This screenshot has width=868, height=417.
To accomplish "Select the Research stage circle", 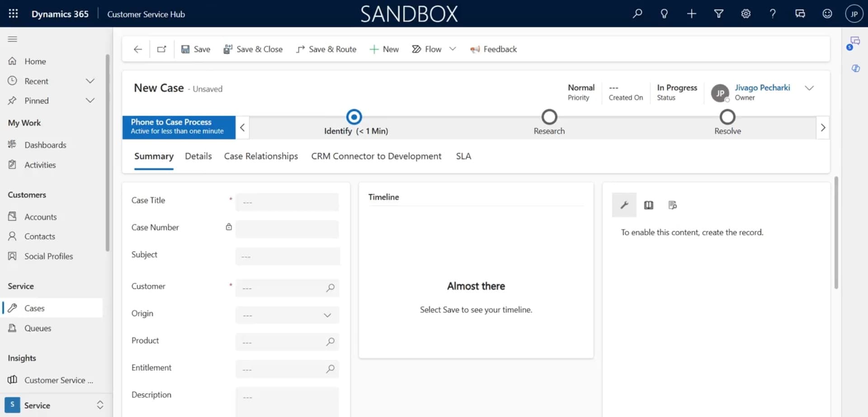I will click(549, 117).
